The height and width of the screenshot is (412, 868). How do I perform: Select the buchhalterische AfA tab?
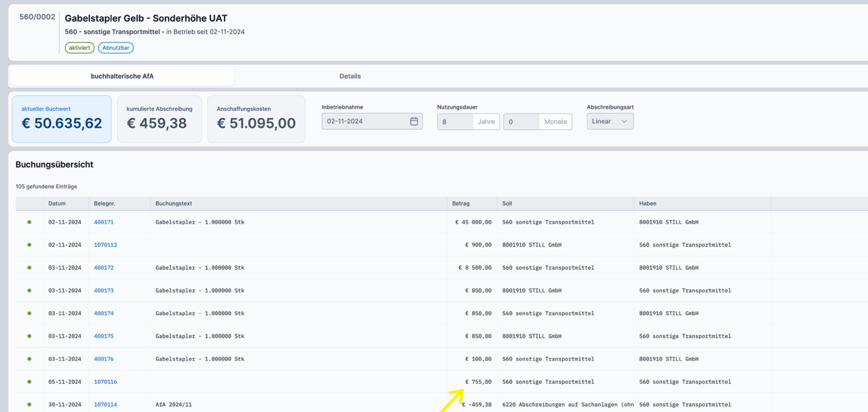pos(122,76)
